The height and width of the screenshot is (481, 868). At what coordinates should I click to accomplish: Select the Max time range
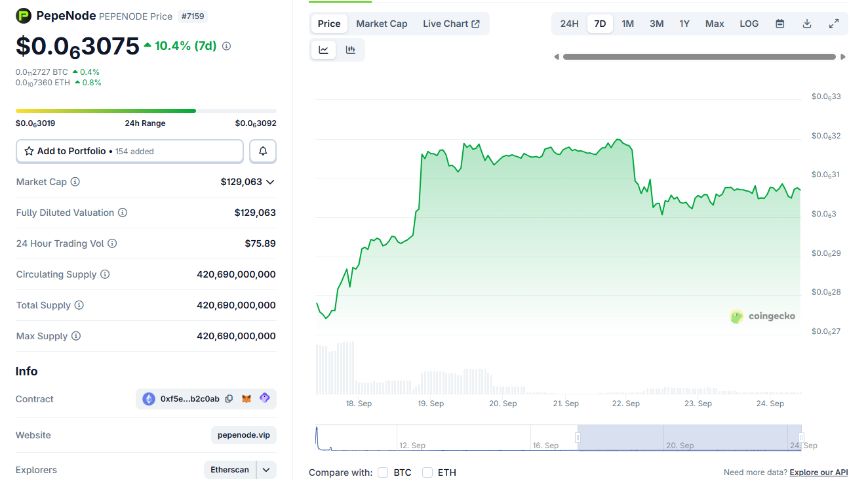715,24
